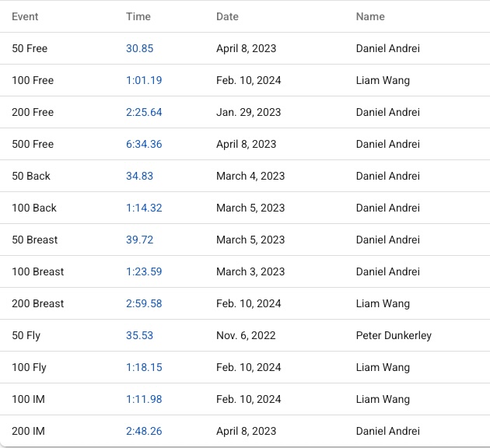Screen dimensions: 490x448
Task: Open the 2:48.26 time for 200 IM
Action: 144,431
